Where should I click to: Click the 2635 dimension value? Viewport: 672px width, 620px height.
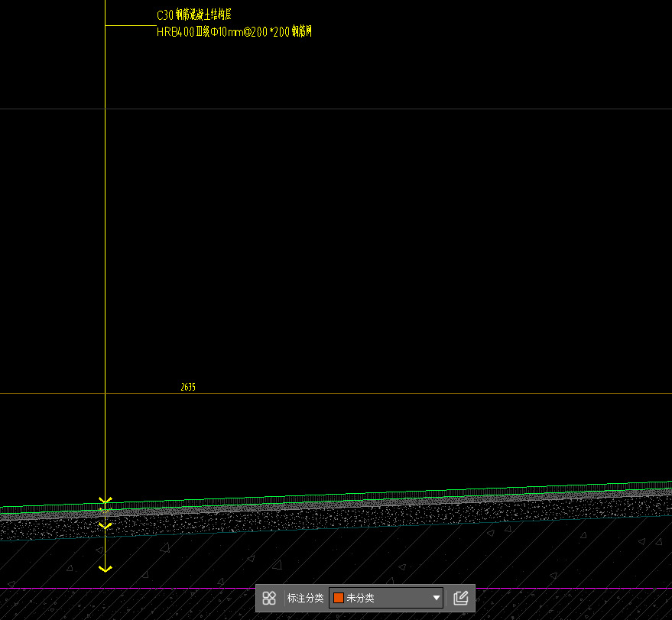[188, 387]
